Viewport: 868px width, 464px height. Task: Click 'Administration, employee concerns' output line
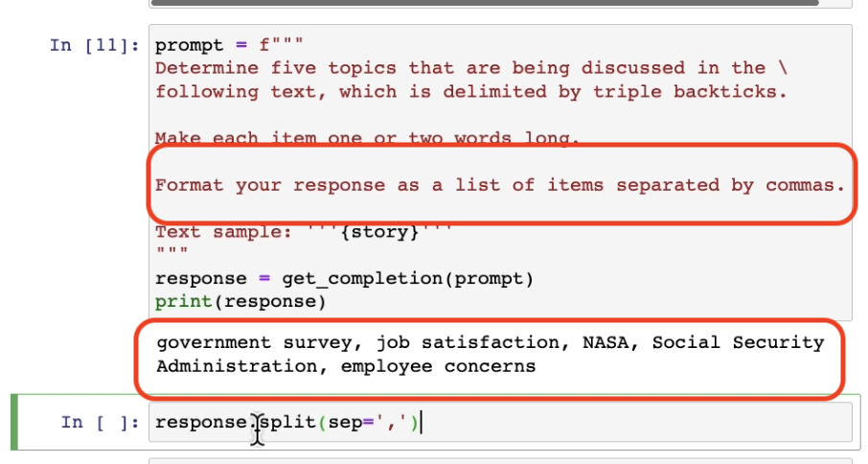click(346, 366)
